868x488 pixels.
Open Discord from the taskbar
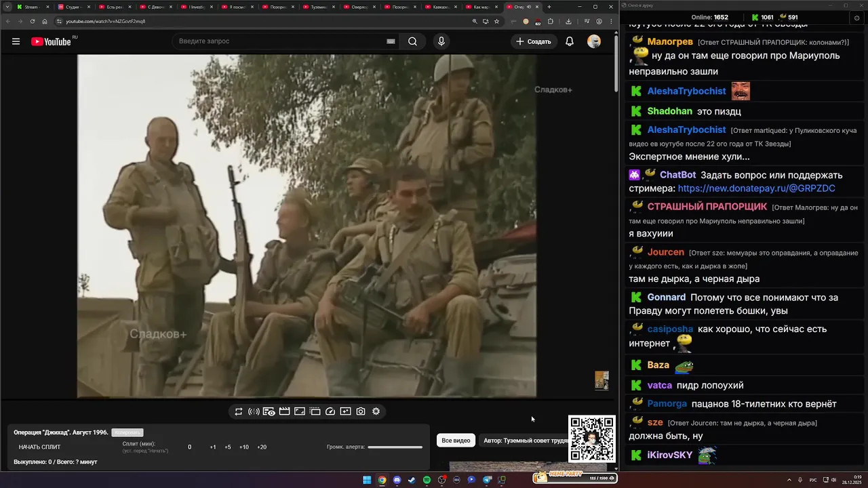click(x=397, y=480)
